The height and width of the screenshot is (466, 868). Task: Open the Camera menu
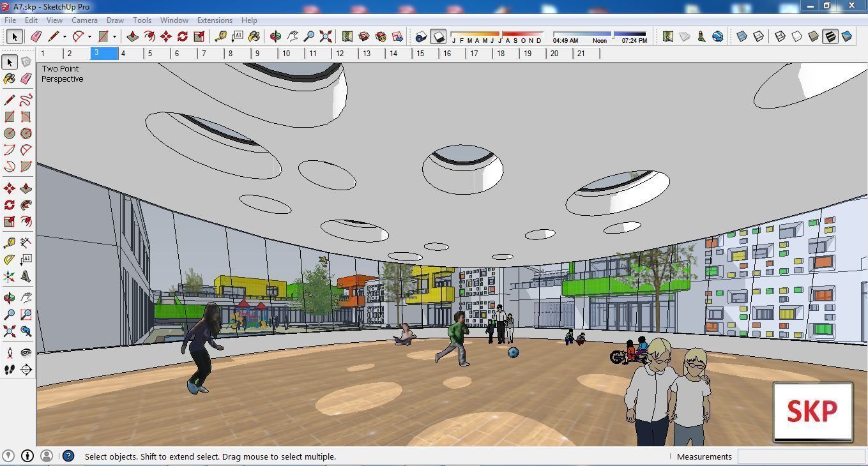point(84,20)
